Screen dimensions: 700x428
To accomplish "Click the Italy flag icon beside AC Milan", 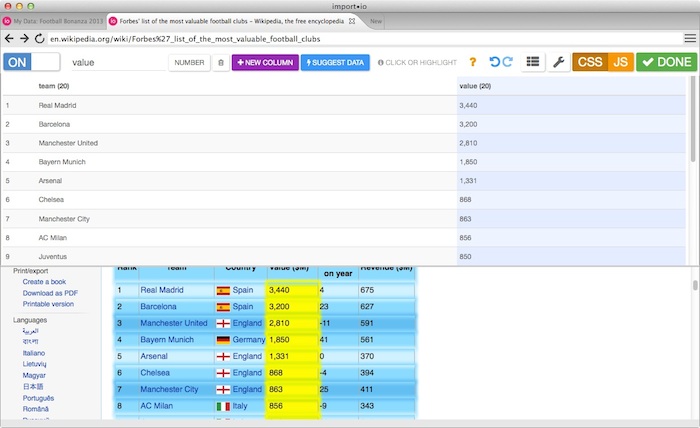I will point(223,406).
